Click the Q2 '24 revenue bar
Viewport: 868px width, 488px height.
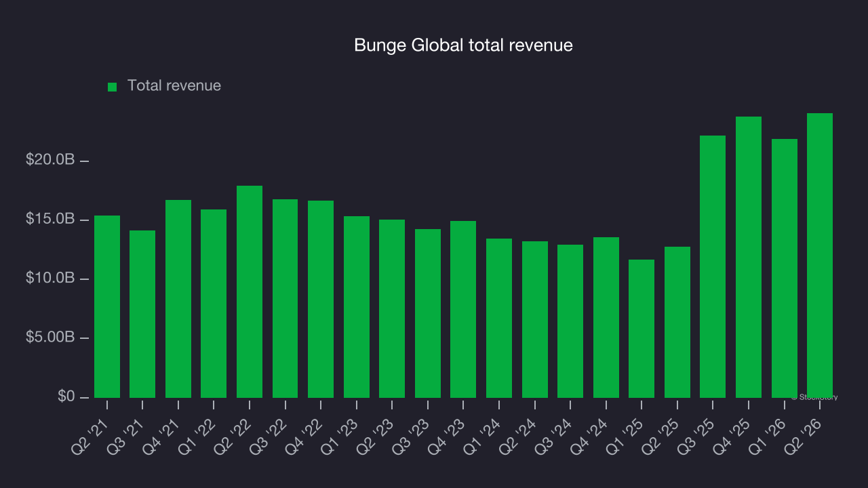point(535,319)
